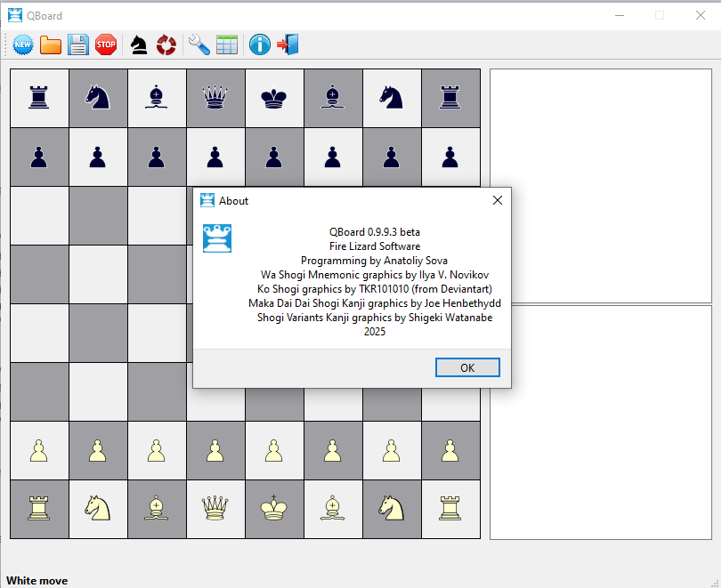Viewport: 722px width, 588px height.
Task: Start a new game with NEW icon
Action: point(22,44)
